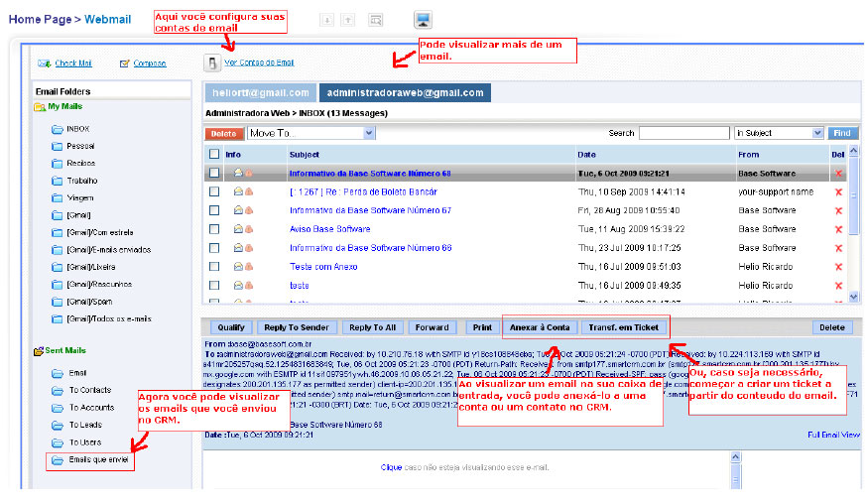Click red X for Aviso Base Software email
This screenshot has width=867, height=504.
(838, 229)
